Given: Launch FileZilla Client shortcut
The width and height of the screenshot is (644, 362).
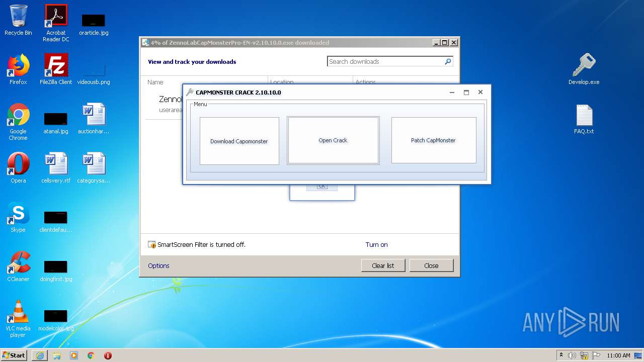Looking at the screenshot, I should 56,69.
